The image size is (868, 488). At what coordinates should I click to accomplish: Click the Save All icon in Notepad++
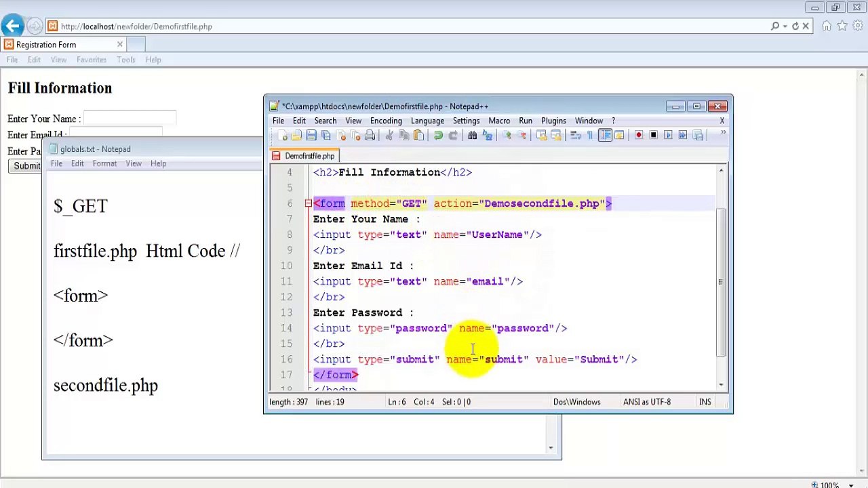click(x=326, y=136)
